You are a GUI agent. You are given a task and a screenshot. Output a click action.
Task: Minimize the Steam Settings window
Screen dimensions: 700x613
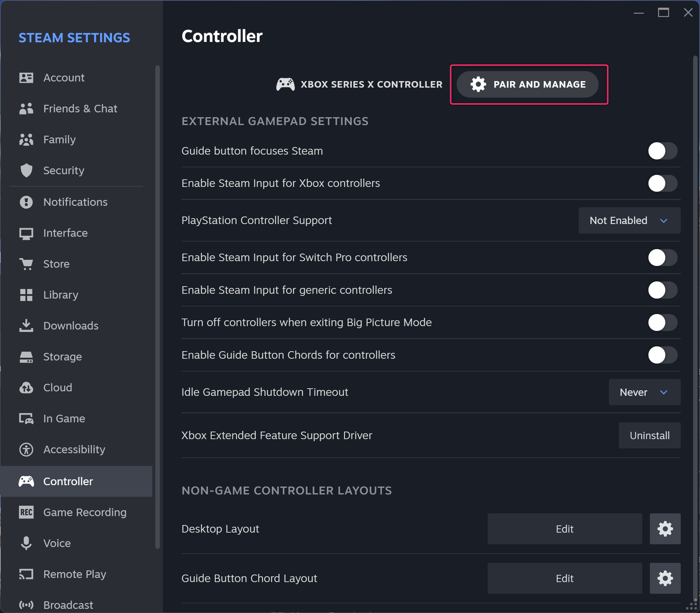(x=638, y=13)
